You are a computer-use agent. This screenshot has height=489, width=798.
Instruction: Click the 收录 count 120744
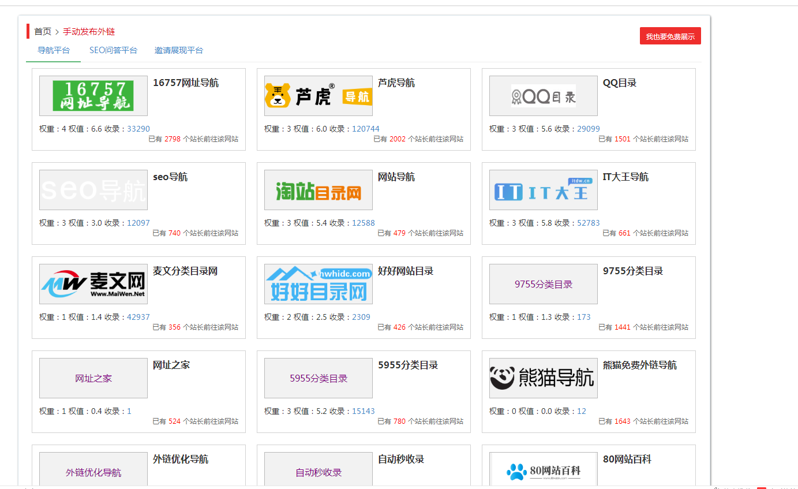[x=365, y=129]
